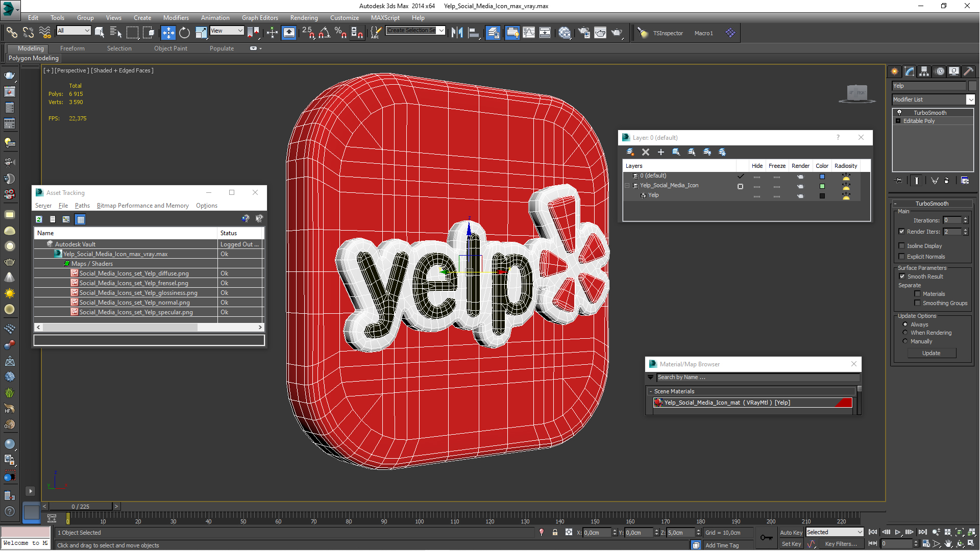Choose the Select Object tool
Screen dimensions: 980x551
(100, 33)
